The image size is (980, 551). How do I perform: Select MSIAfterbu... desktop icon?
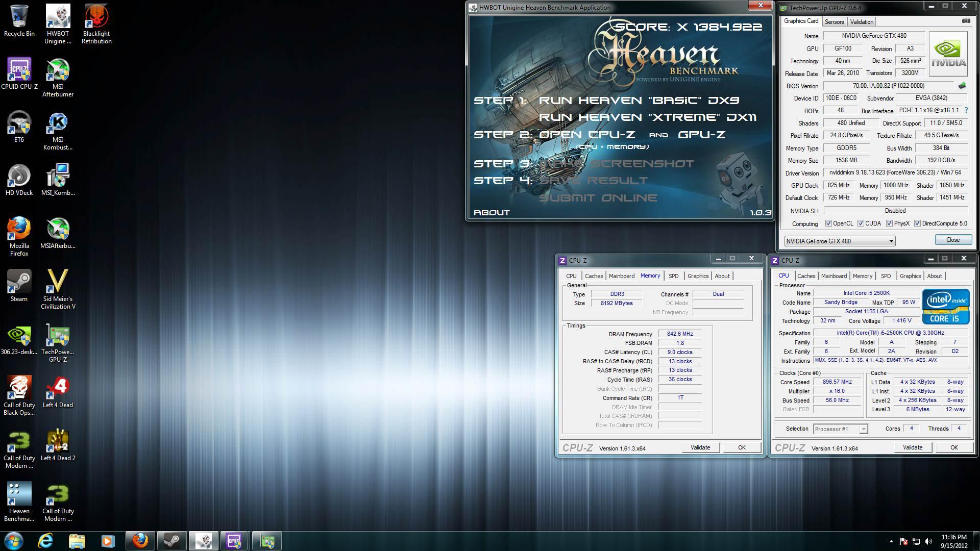58,233
